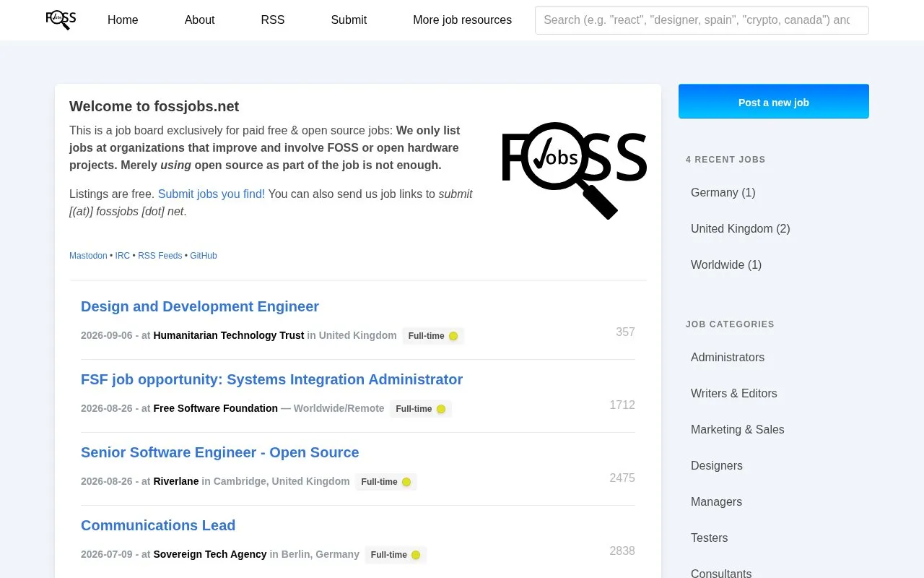Click Riverlane company name
This screenshot has width=924, height=578.
click(176, 481)
